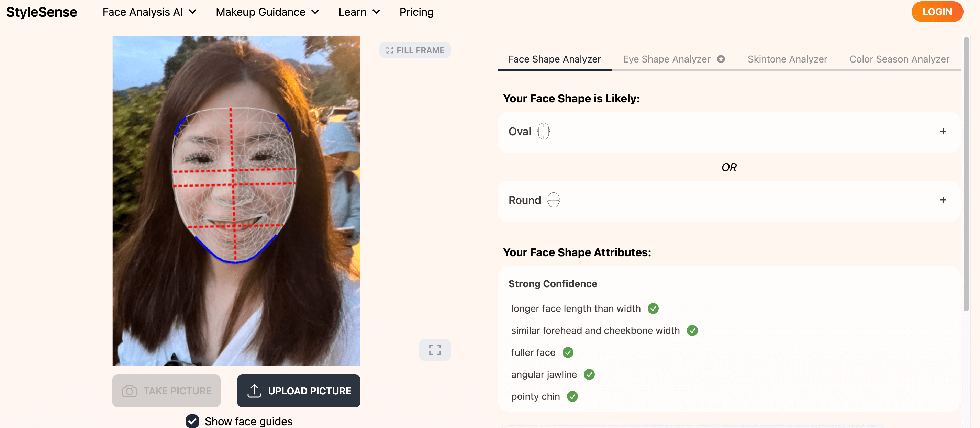Click the orange LOGIN button

937,11
